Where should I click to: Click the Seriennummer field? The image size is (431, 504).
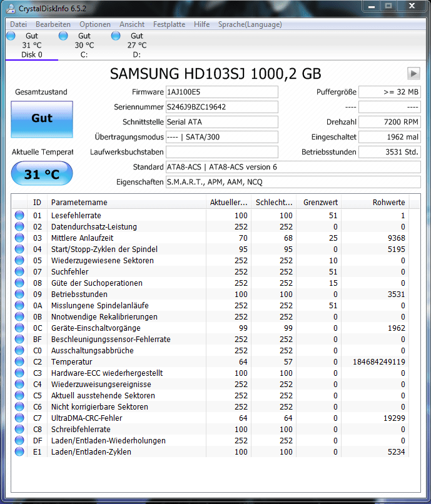pyautogui.click(x=222, y=107)
